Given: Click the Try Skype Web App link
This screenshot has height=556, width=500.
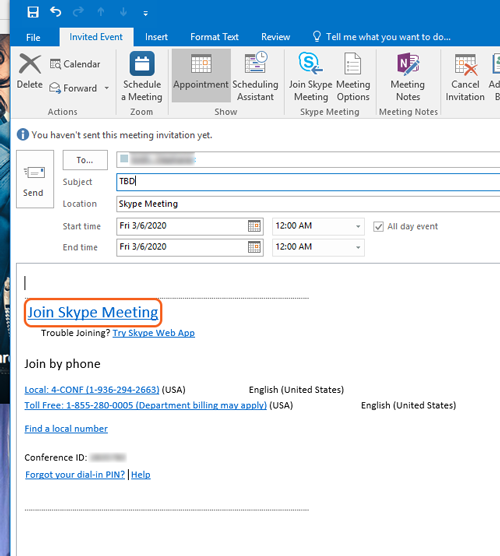Looking at the screenshot, I should [x=154, y=333].
